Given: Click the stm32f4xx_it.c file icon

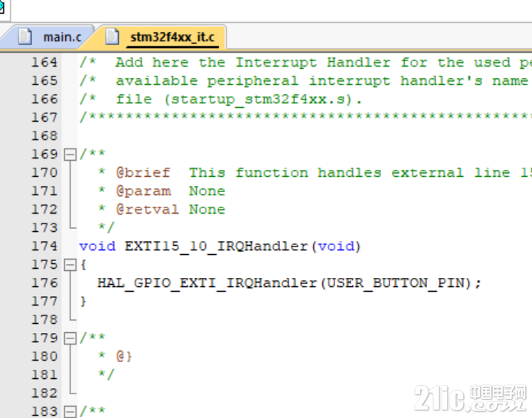Looking at the screenshot, I should click(112, 37).
